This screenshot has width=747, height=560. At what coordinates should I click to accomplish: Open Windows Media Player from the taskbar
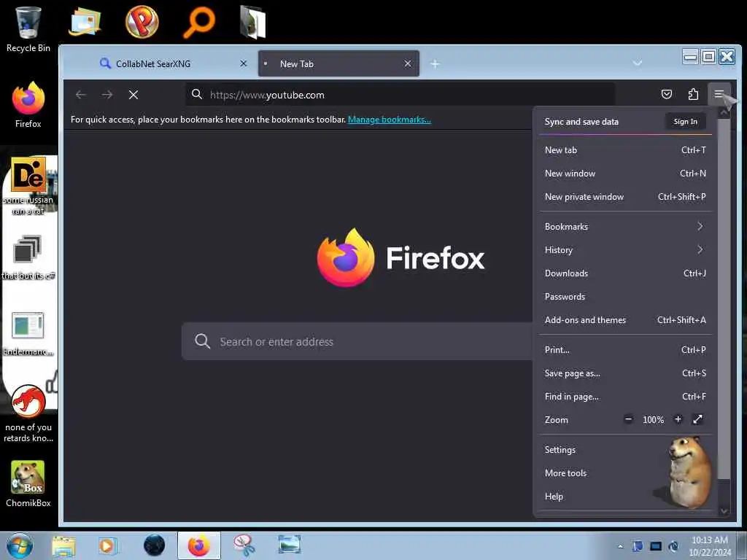[x=108, y=545]
